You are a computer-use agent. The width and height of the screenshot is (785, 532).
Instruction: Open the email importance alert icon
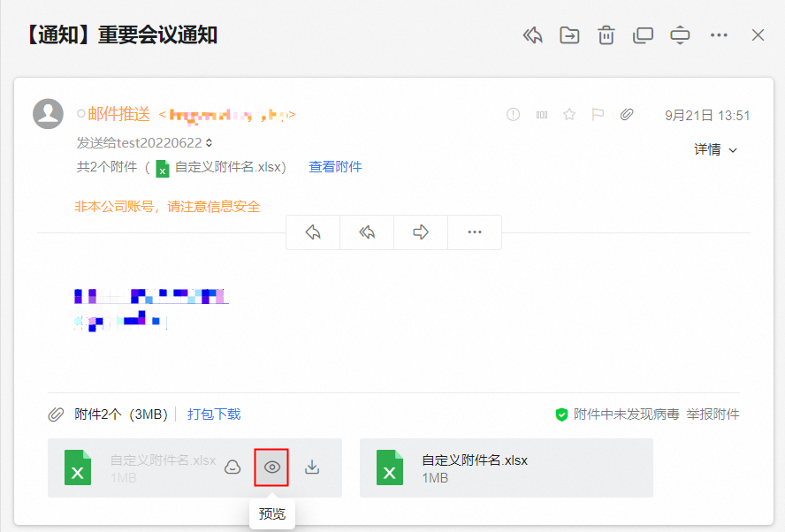click(513, 114)
